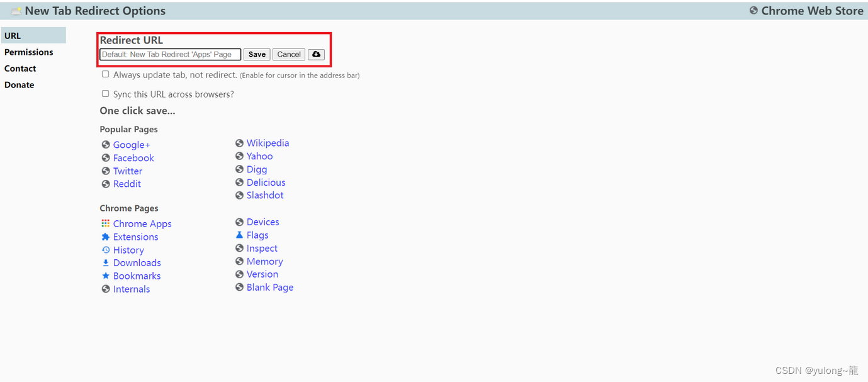Pick the Twitter link

[128, 171]
